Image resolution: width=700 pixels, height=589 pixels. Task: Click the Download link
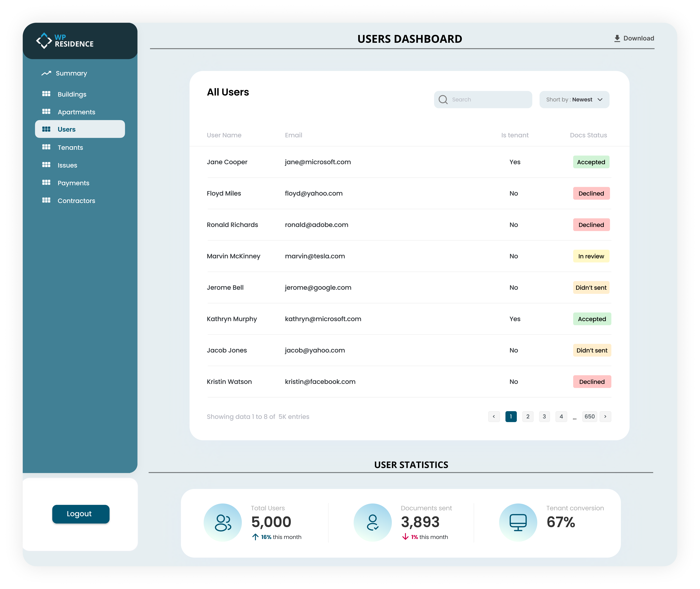tap(634, 38)
